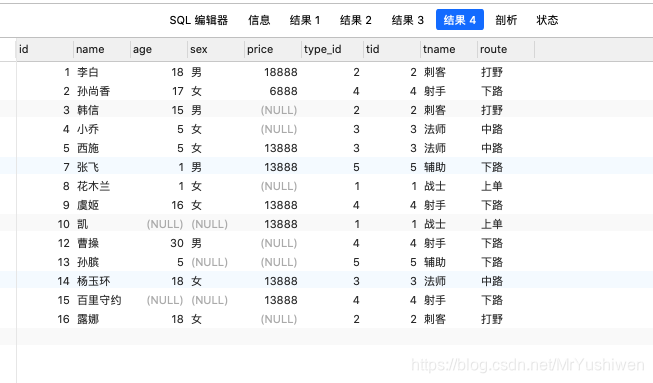The image size is (653, 383).
Task: Click age 16 in 虞姬 row
Action: (177, 205)
